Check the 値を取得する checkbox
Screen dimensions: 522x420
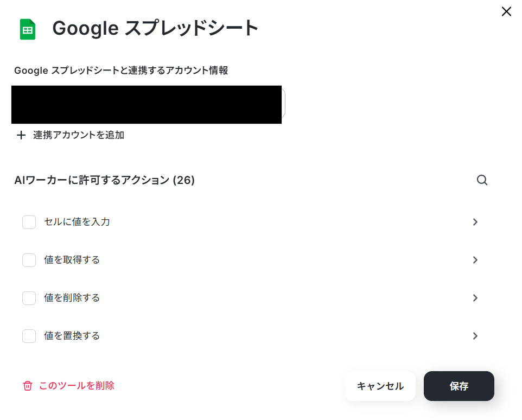[x=29, y=260]
